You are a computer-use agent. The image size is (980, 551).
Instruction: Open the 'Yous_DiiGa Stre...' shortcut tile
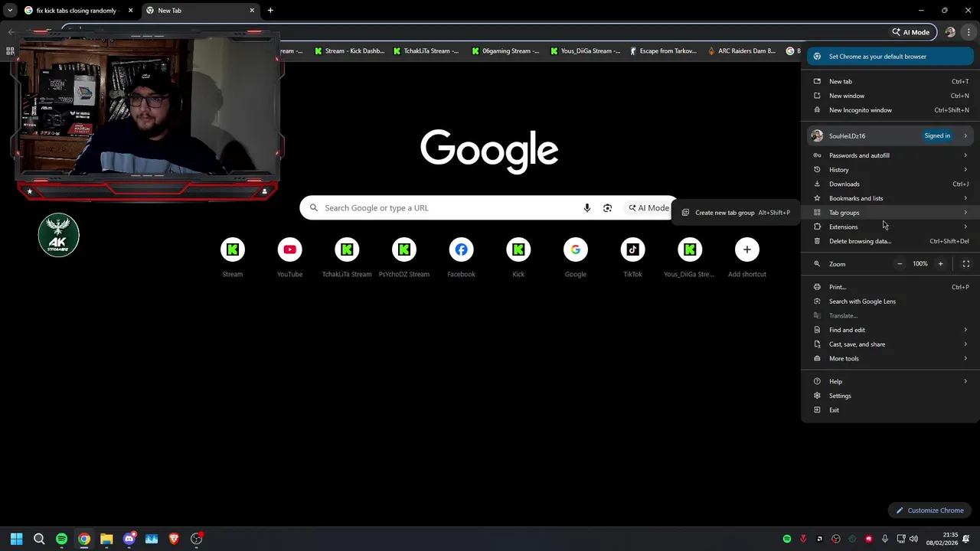690,258
